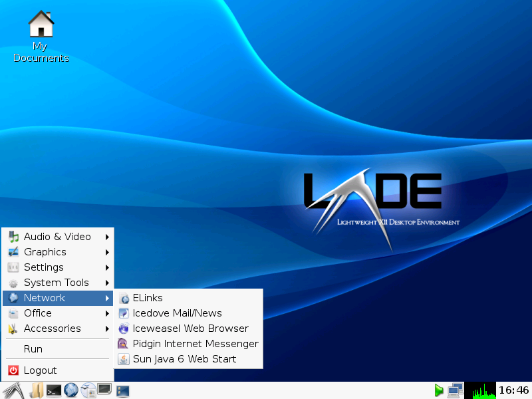532x399 pixels.
Task: Click the green CPU usage graph in the panel
Action: 480,390
